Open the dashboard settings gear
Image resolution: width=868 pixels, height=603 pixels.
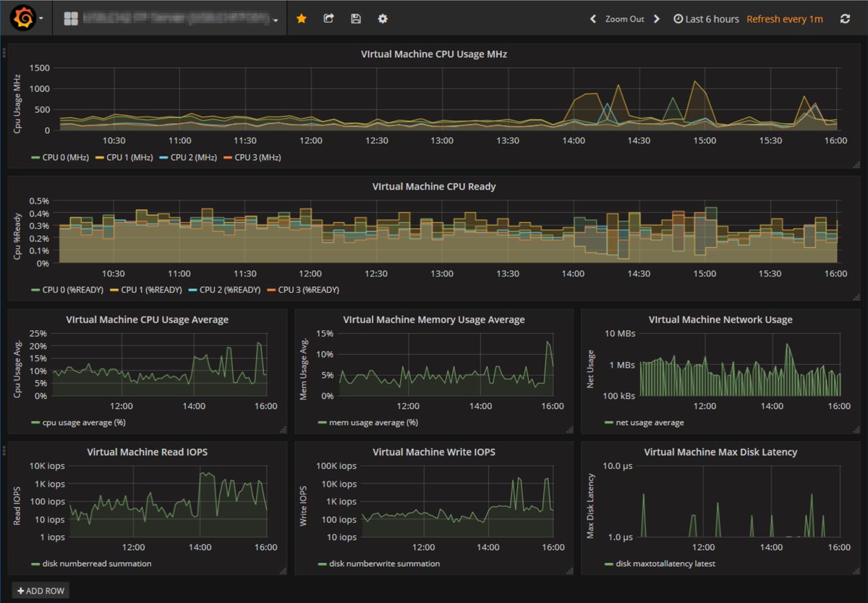[382, 18]
